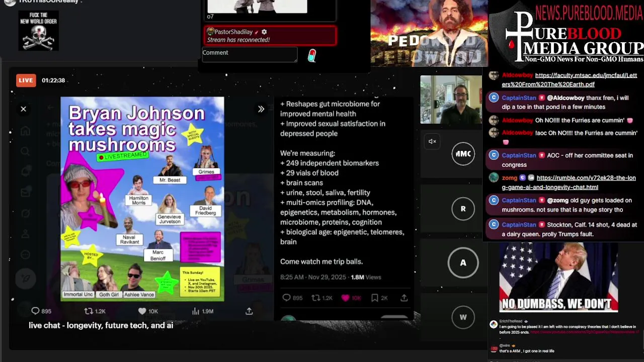Image resolution: width=644 pixels, height=362 pixels.
Task: Click the stream title 'live chat - longevity, future tech, and ai'
Action: 101,325
